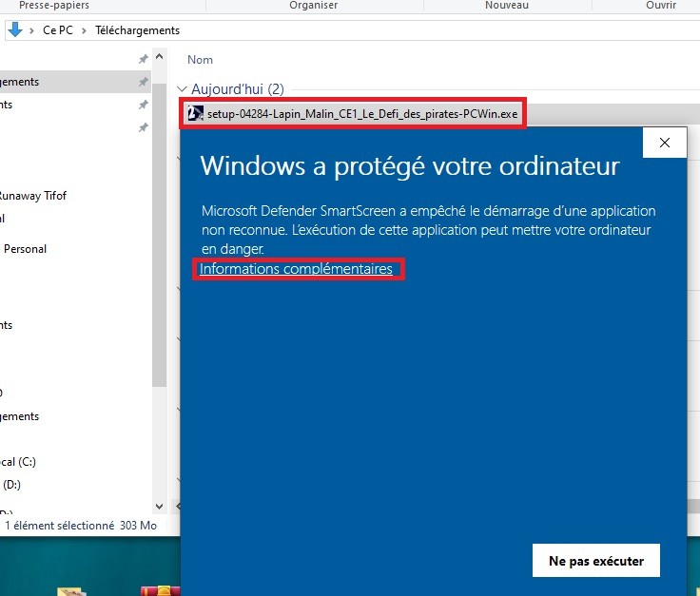This screenshot has height=596, width=700.
Task: Open the chevron before Ce PC in address bar
Action: [x=31, y=30]
